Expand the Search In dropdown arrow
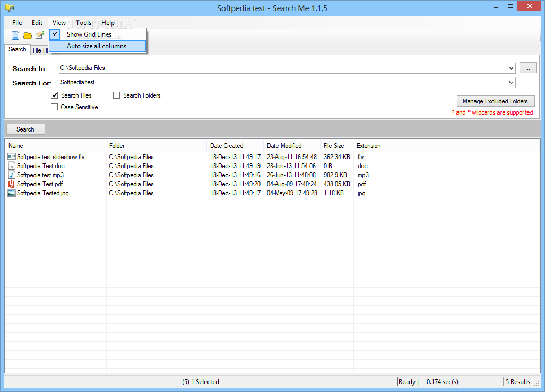545x392 pixels. click(511, 68)
